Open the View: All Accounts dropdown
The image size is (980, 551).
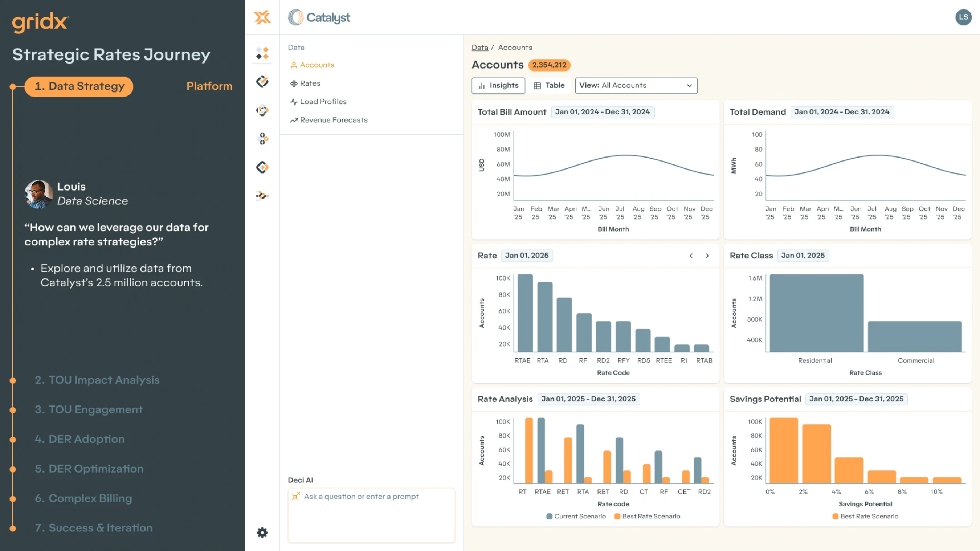636,85
